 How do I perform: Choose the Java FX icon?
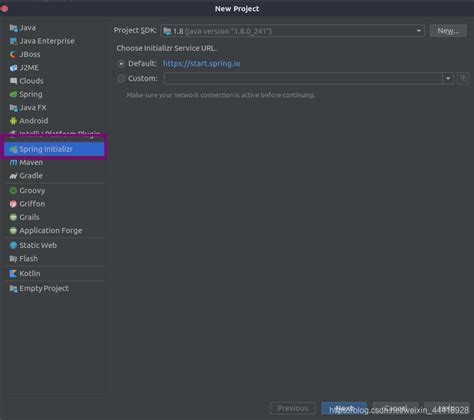coord(13,108)
